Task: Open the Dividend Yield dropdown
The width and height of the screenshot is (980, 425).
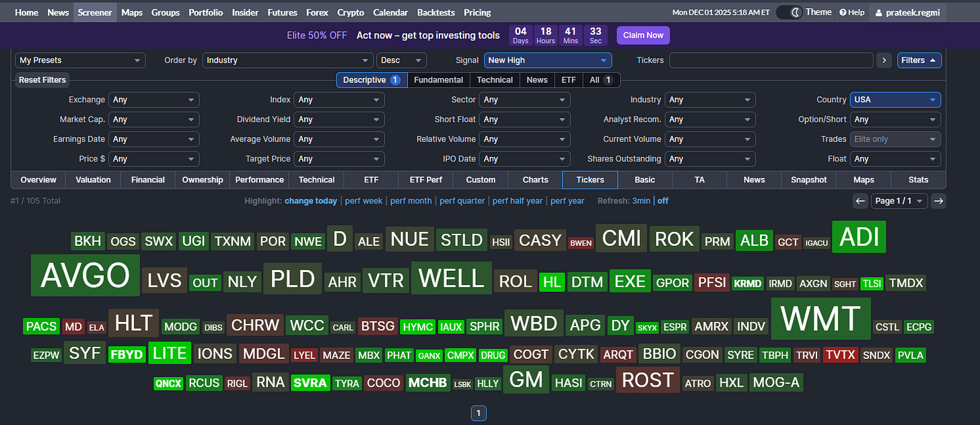Action: (x=339, y=119)
